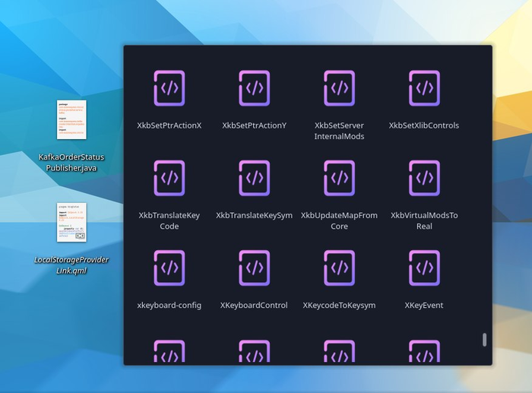532x393 pixels.
Task: Open the XkbSetPtrActionX file icon
Action: [x=169, y=88]
